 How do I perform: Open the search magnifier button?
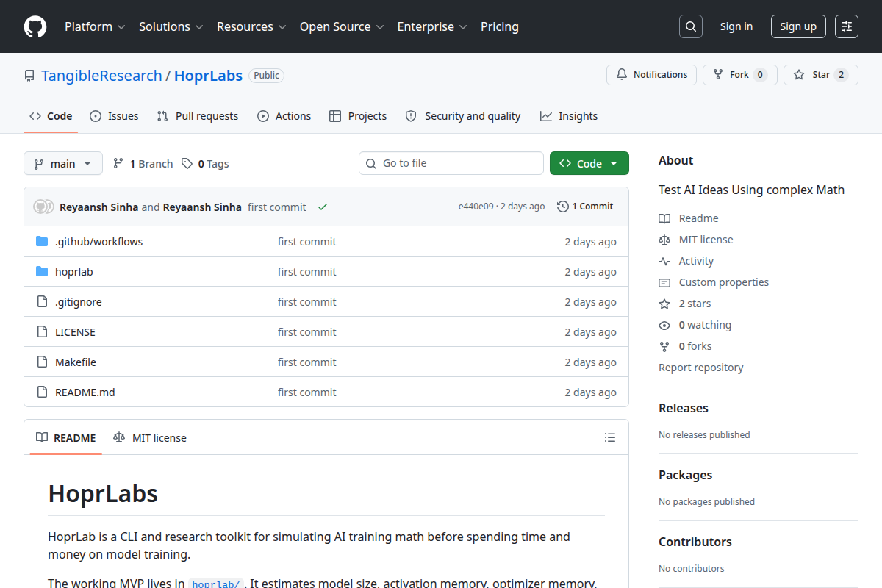(x=690, y=26)
